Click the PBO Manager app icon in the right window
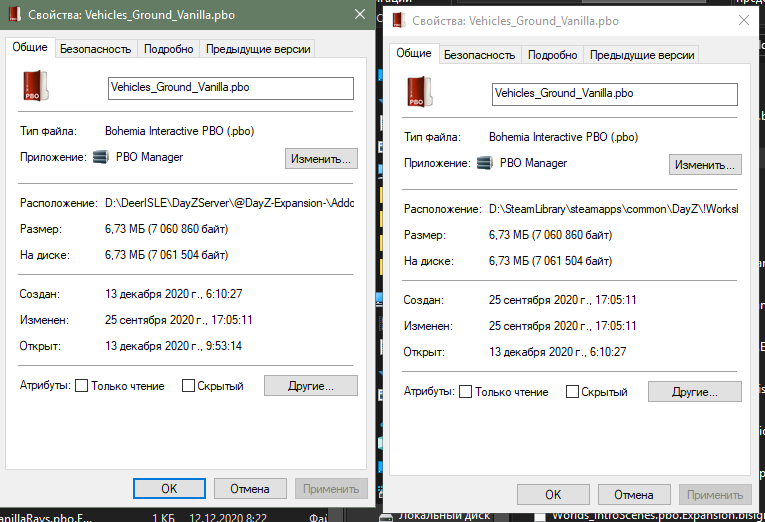The width and height of the screenshot is (765, 522). tap(484, 163)
